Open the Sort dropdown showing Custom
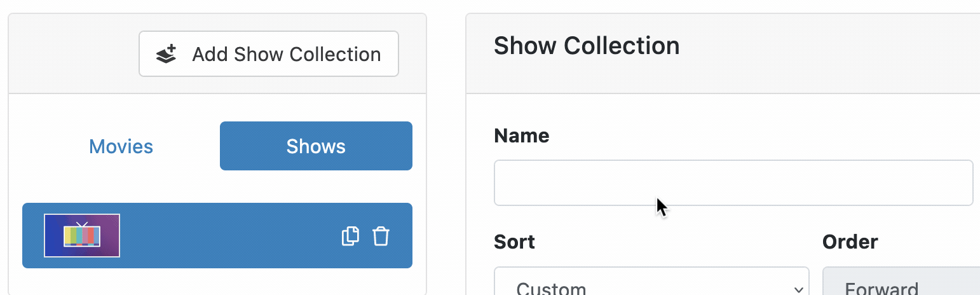Image resolution: width=980 pixels, height=295 pixels. pyautogui.click(x=651, y=281)
